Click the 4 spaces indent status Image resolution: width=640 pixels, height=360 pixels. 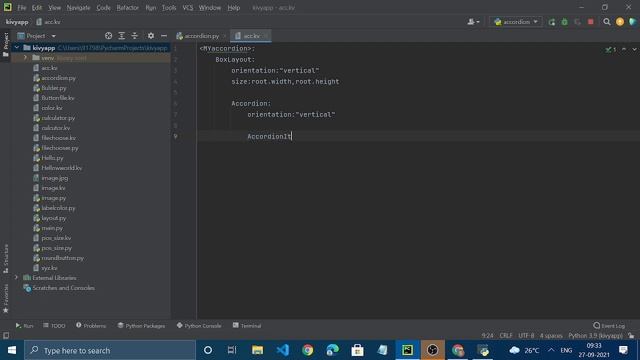(551, 336)
